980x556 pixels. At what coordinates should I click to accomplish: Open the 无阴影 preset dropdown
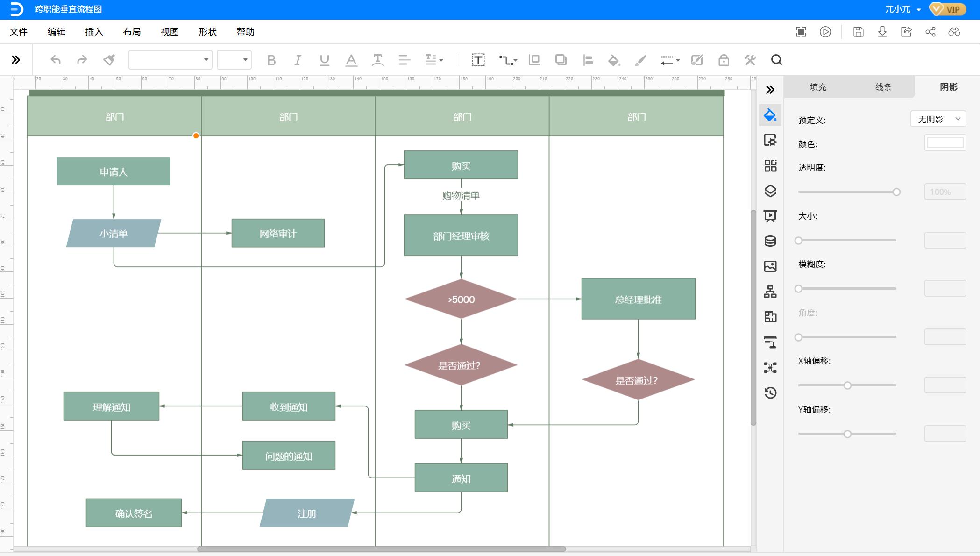[x=938, y=119]
